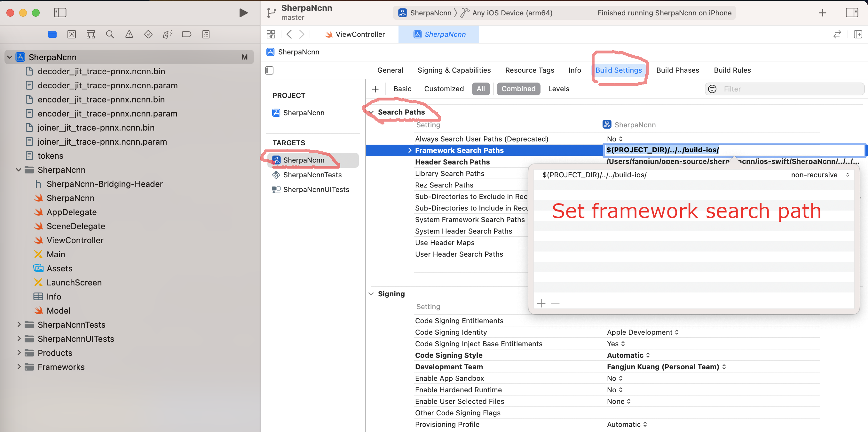Select the SherpaNcnnTests target
This screenshot has width=868, height=432.
coord(307,175)
